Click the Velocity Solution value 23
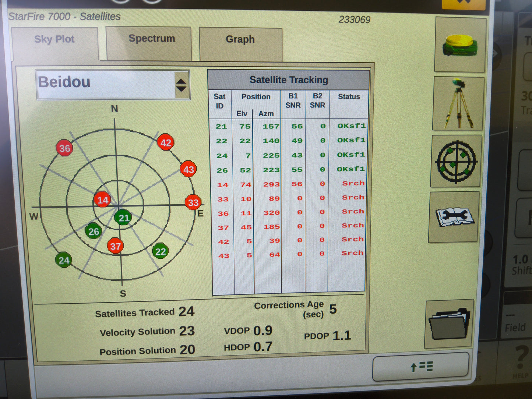Screen dimensions: 532x399 coord(187,331)
